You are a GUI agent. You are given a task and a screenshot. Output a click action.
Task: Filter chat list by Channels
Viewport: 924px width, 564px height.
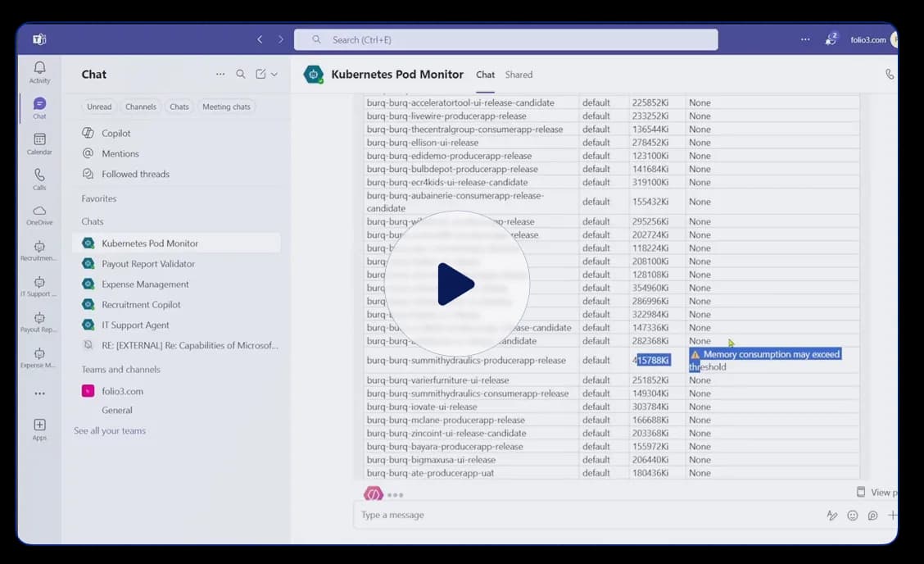(x=141, y=107)
